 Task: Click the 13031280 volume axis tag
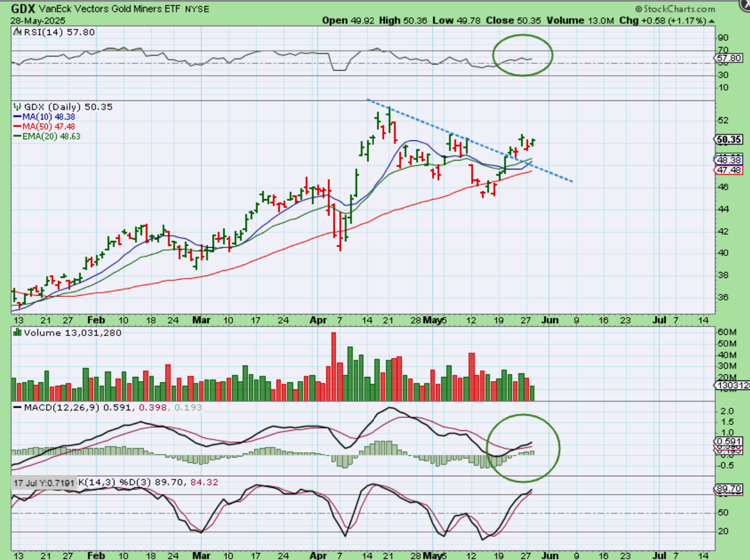(732, 386)
